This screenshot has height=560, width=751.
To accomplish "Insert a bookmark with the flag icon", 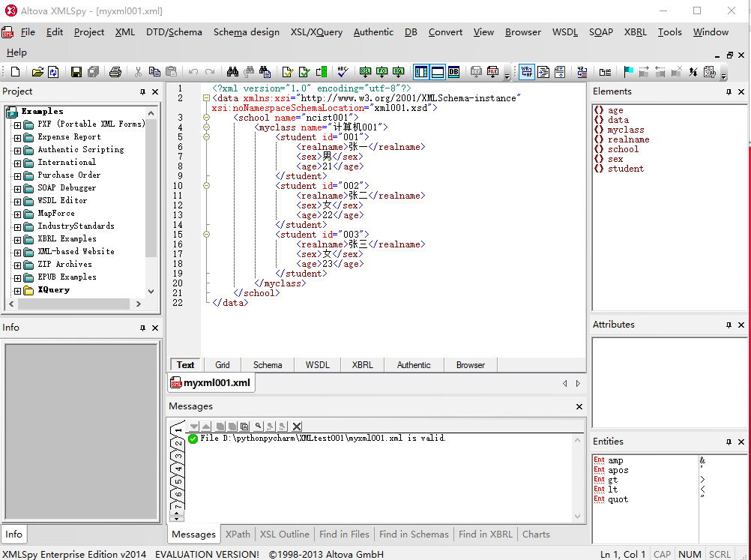I will 628,72.
